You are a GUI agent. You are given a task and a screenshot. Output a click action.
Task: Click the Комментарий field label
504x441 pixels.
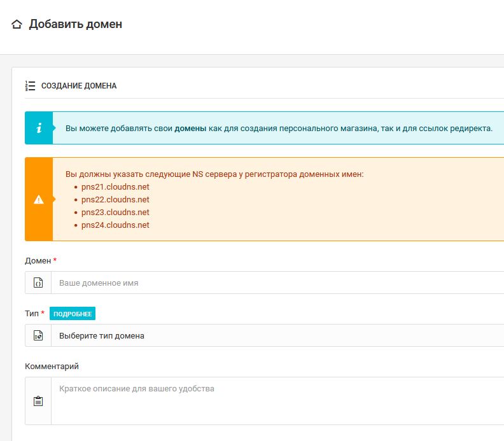tap(52, 367)
